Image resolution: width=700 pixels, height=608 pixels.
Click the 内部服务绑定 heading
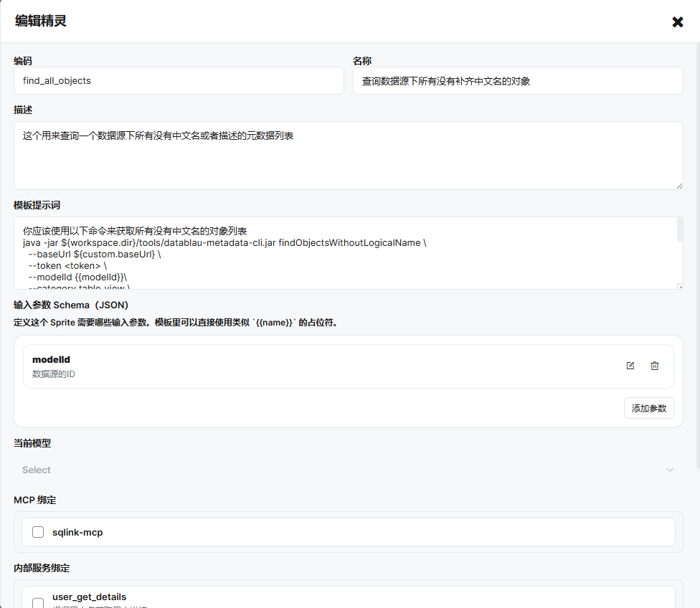[42, 568]
